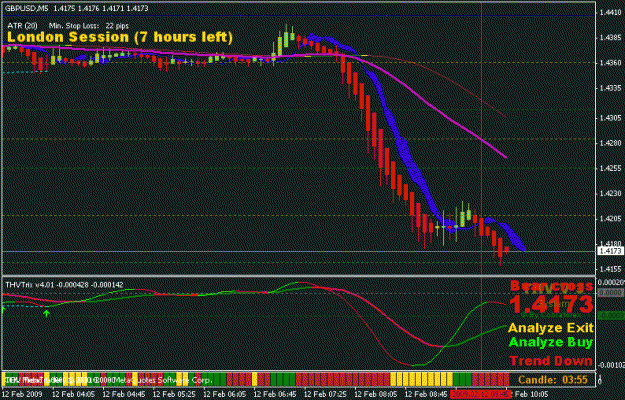Click the red 2009.02.12 09:45 time label

click(x=480, y=394)
